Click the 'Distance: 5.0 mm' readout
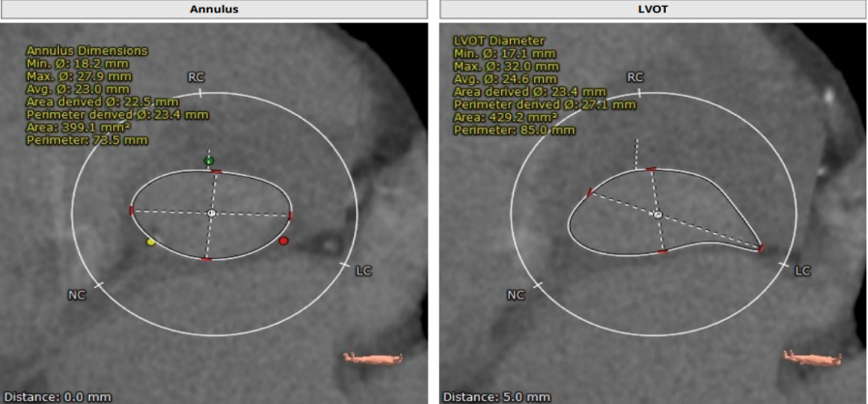 coord(496,397)
